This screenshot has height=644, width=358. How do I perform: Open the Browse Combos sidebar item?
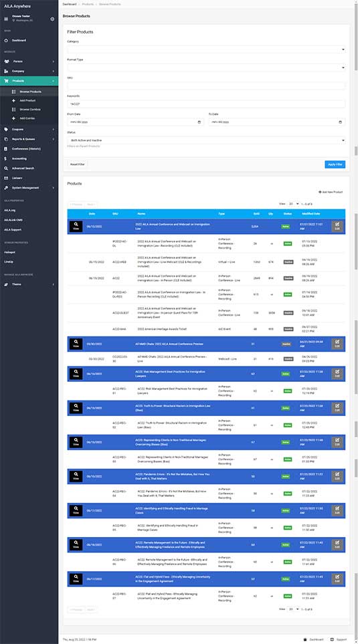(x=29, y=110)
